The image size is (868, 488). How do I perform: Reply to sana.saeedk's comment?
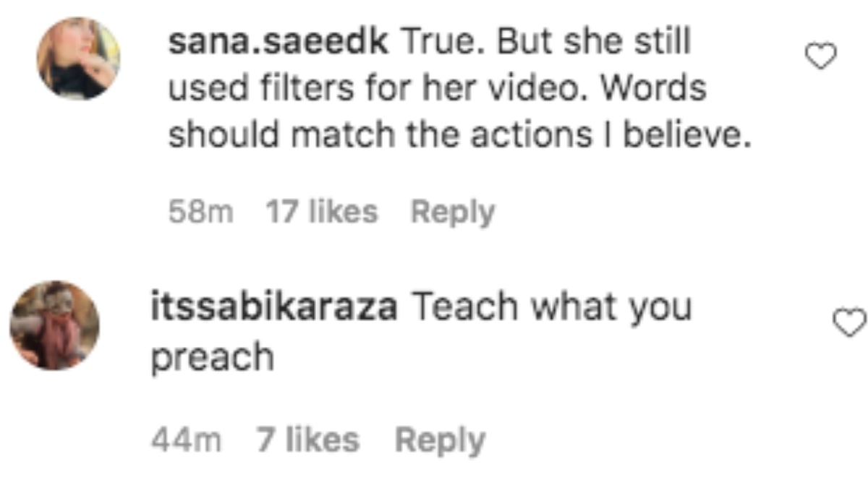(452, 213)
